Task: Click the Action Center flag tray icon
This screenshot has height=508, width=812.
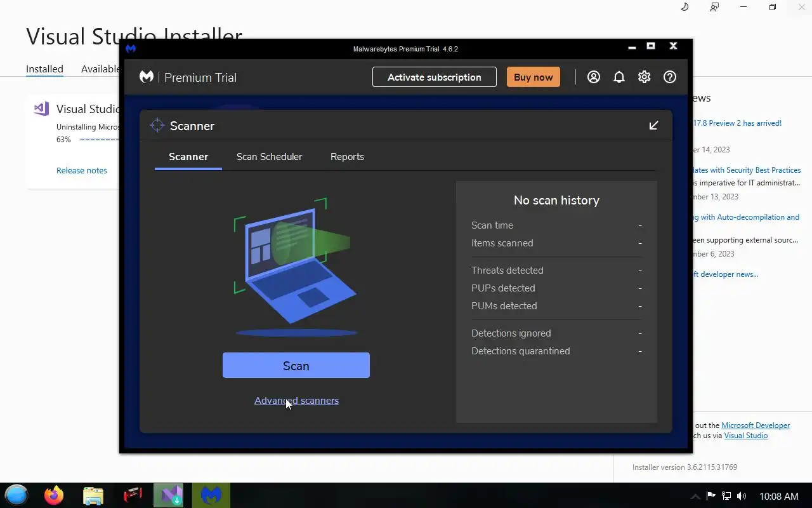Action: point(710,496)
